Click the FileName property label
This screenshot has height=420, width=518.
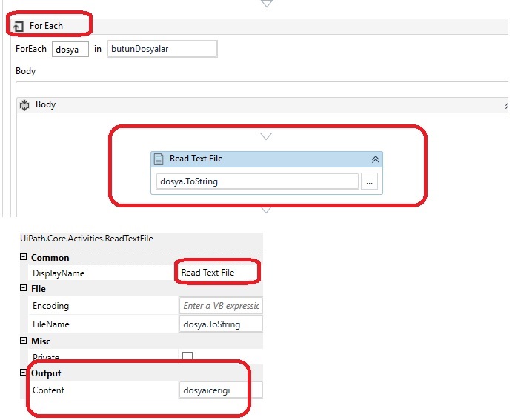tap(51, 324)
